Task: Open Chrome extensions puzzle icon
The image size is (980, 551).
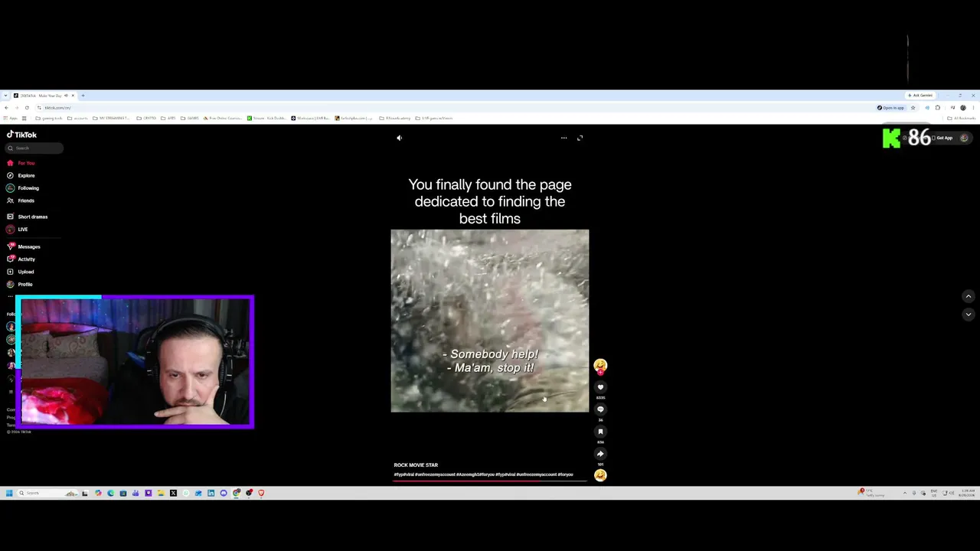Action: click(x=938, y=108)
